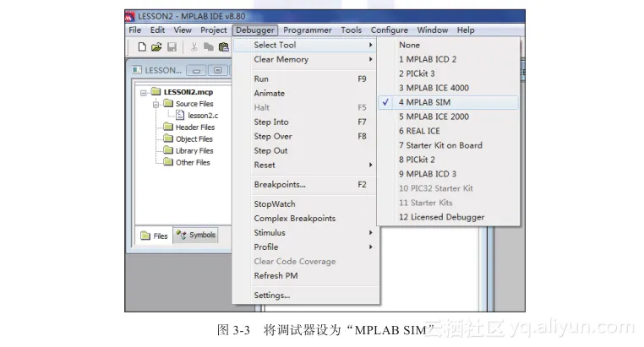The height and width of the screenshot is (347, 644).
Task: Click the Library Files folder icon
Action: [x=168, y=150]
